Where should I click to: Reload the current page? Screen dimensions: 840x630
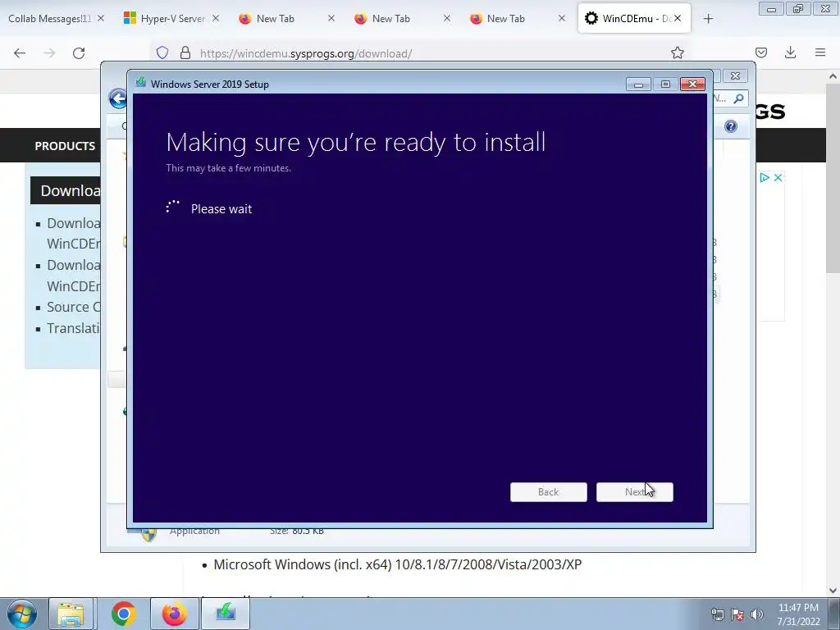(79, 53)
